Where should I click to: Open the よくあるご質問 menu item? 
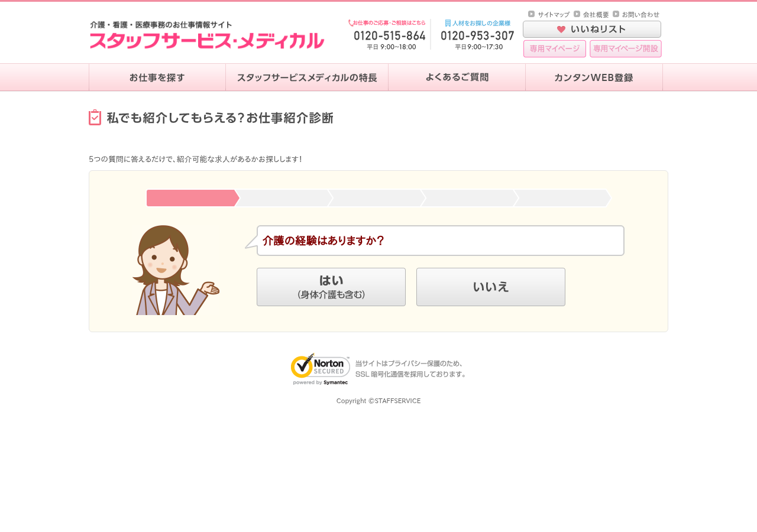[457, 77]
